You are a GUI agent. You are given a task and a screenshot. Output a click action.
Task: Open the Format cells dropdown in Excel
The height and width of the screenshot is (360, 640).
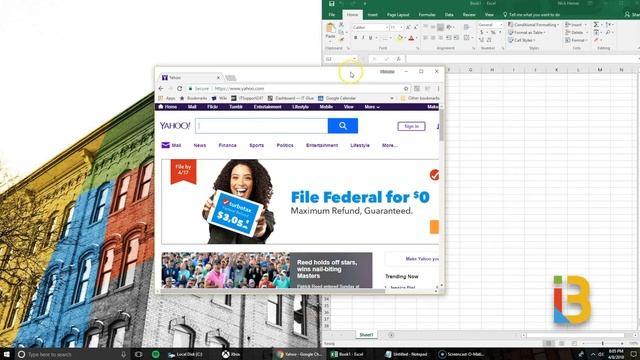[576, 40]
